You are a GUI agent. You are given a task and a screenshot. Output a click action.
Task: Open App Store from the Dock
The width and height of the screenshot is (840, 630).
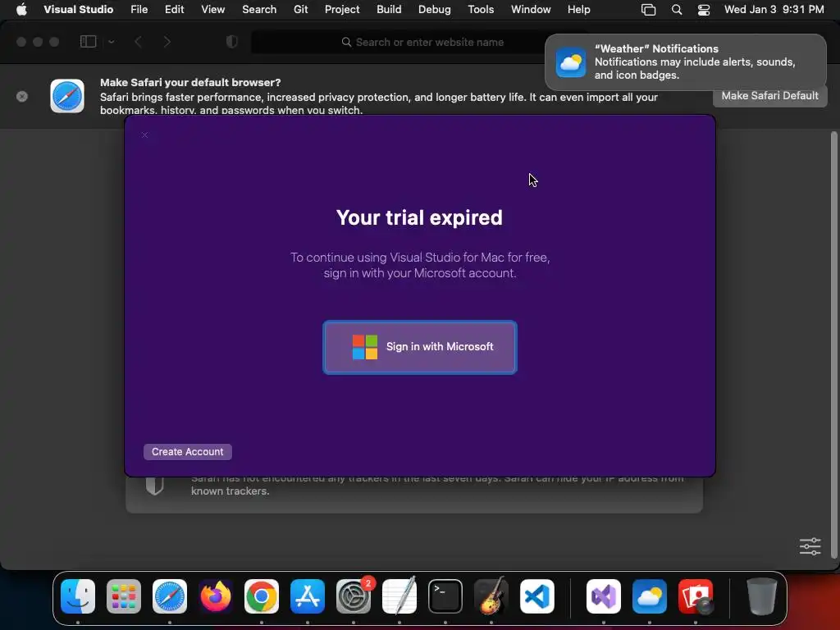coord(308,596)
